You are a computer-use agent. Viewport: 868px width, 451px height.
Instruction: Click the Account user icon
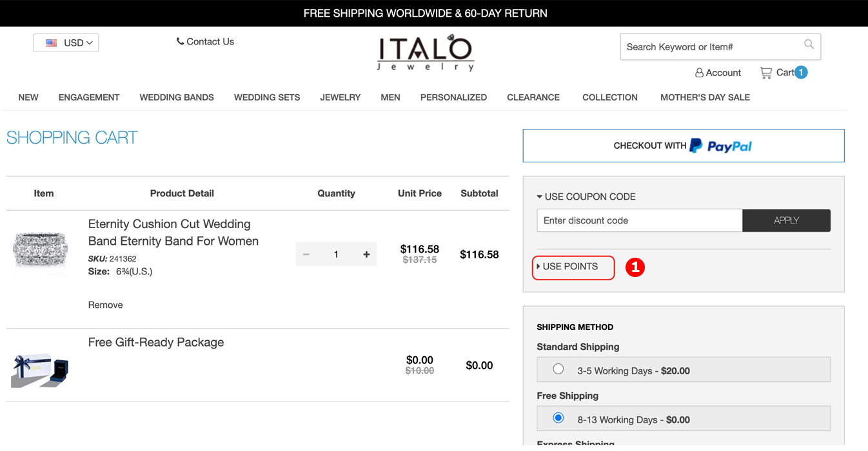pyautogui.click(x=699, y=73)
